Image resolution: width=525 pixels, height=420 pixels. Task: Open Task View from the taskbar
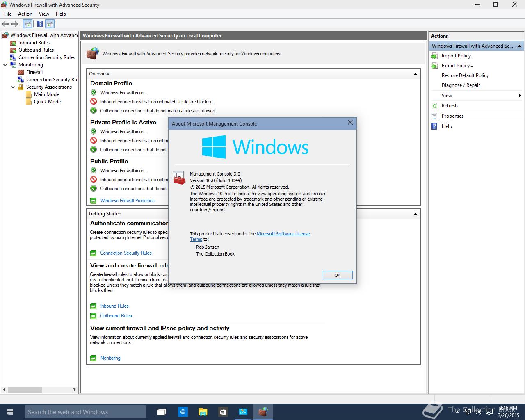pos(162,412)
